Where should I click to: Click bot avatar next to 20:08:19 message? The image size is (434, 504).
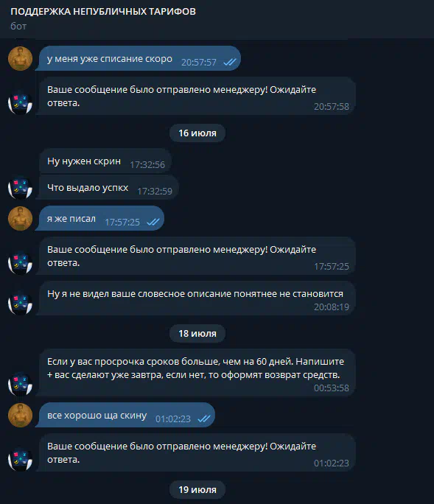(x=20, y=304)
